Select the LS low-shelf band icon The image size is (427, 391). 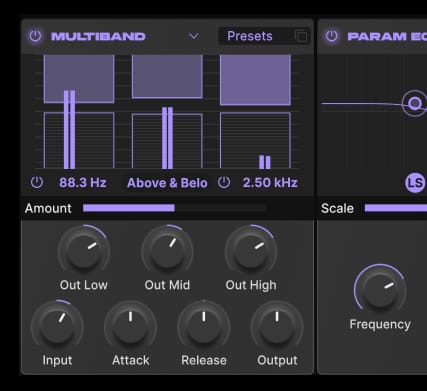click(x=415, y=183)
